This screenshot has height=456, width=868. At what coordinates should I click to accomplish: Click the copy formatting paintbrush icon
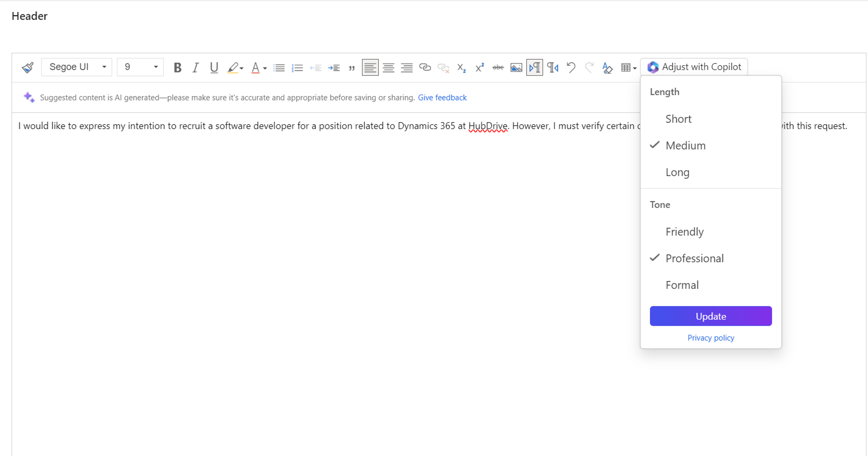tap(28, 67)
